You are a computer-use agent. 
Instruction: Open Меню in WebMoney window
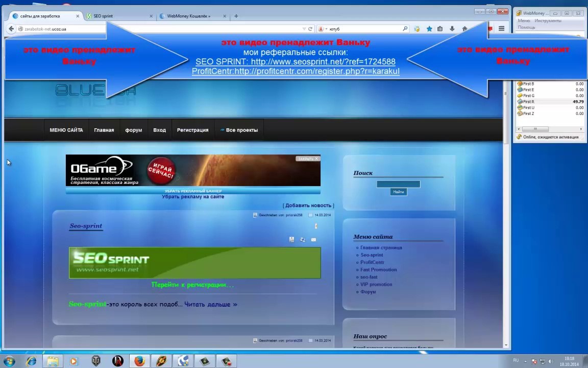point(524,20)
